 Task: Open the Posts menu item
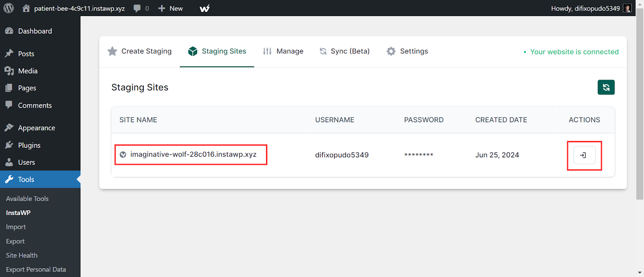pyautogui.click(x=40, y=53)
